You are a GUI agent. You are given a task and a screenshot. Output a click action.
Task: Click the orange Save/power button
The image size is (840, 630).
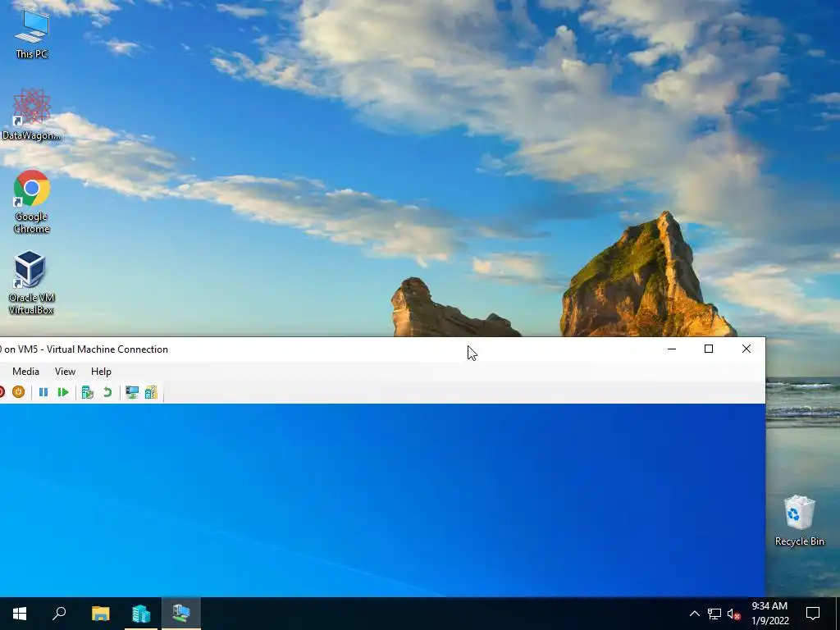coord(18,392)
